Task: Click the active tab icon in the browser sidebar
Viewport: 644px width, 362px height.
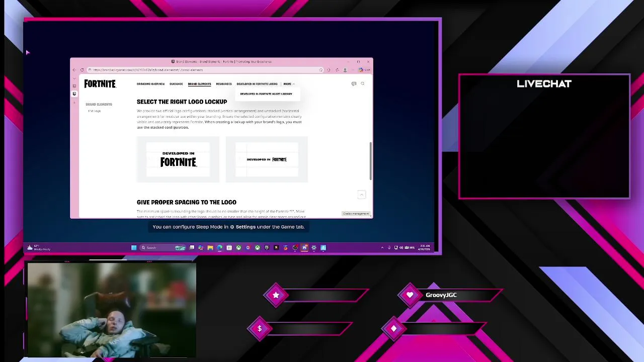Action: (x=74, y=94)
